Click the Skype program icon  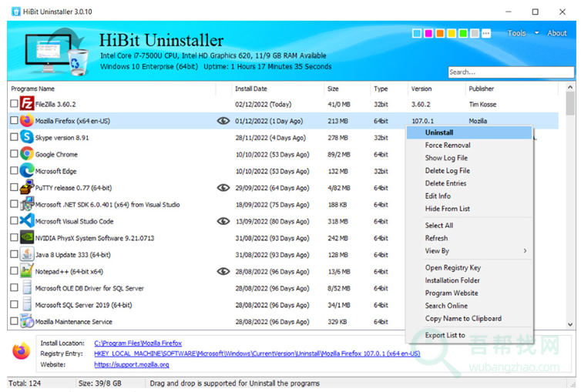27,137
